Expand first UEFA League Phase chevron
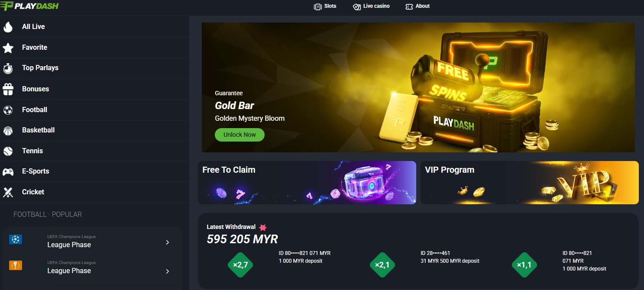The image size is (644, 290). click(x=168, y=242)
